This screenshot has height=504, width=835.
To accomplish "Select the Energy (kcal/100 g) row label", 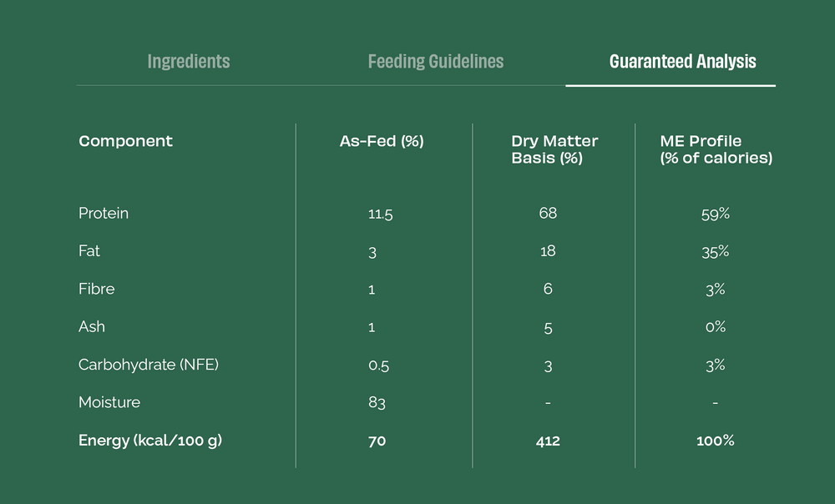I will [x=150, y=441].
